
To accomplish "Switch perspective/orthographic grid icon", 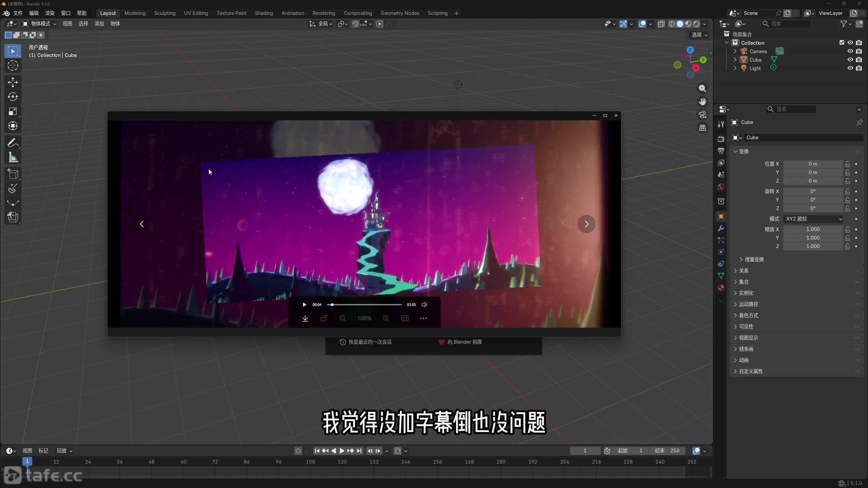I will [x=703, y=128].
